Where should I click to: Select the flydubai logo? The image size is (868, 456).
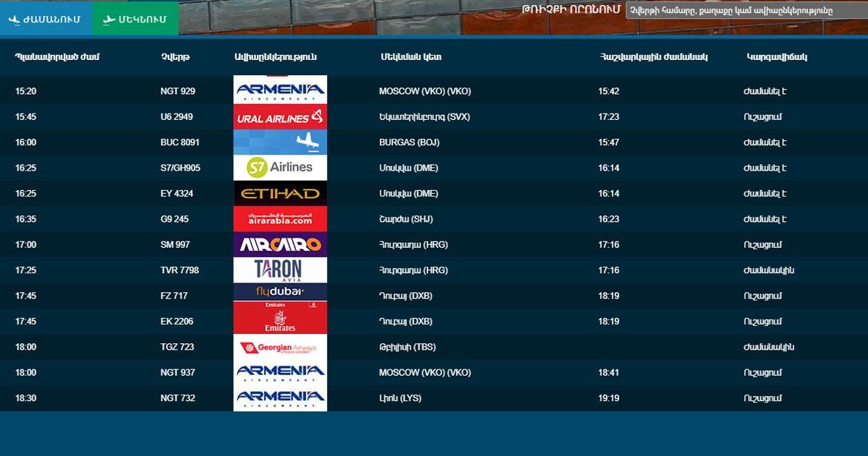click(280, 292)
